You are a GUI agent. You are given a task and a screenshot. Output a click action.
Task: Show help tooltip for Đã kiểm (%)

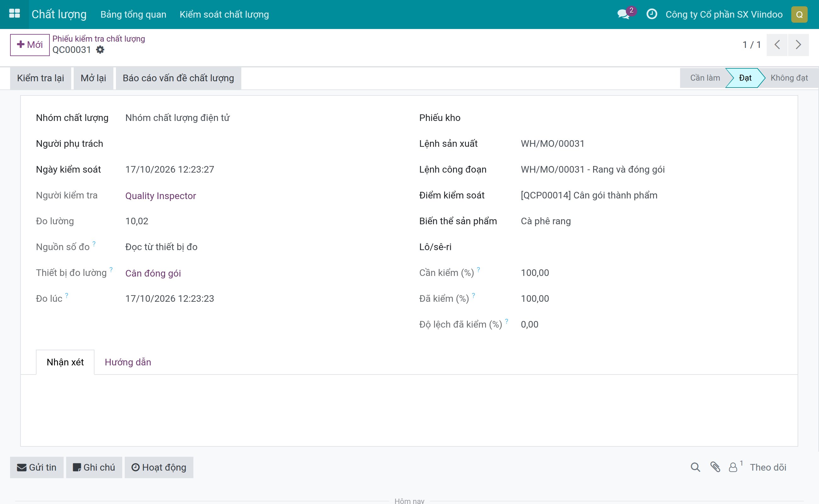[473, 295]
